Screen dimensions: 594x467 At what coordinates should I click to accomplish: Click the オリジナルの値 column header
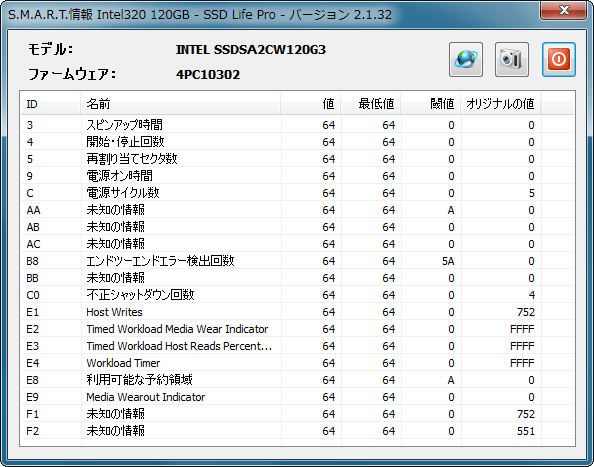(501, 103)
